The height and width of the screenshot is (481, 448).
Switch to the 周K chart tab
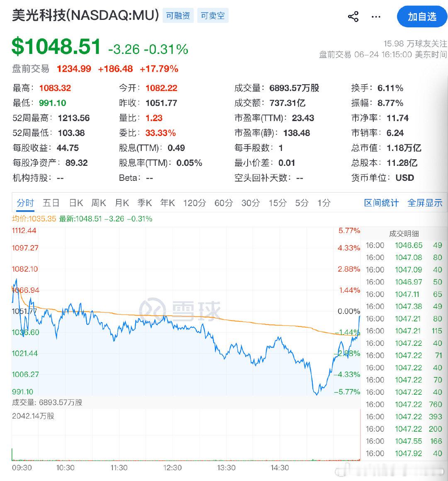(x=98, y=203)
